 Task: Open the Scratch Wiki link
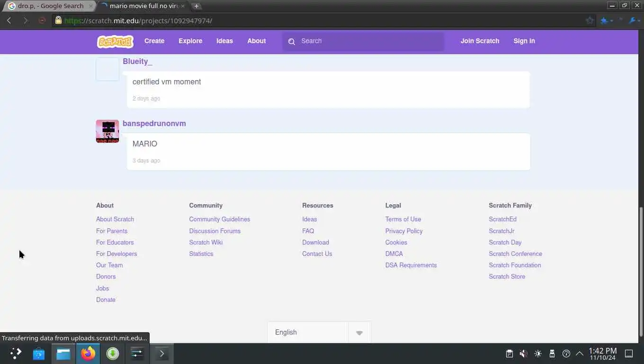[x=206, y=242]
